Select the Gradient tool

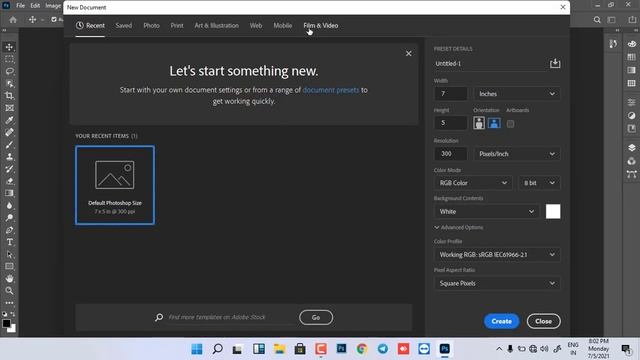(x=9, y=193)
